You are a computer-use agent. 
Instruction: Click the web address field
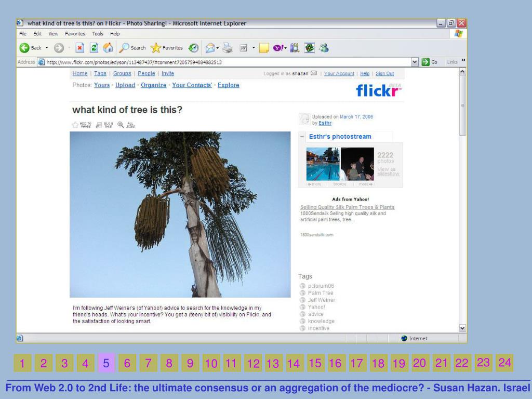point(224,62)
